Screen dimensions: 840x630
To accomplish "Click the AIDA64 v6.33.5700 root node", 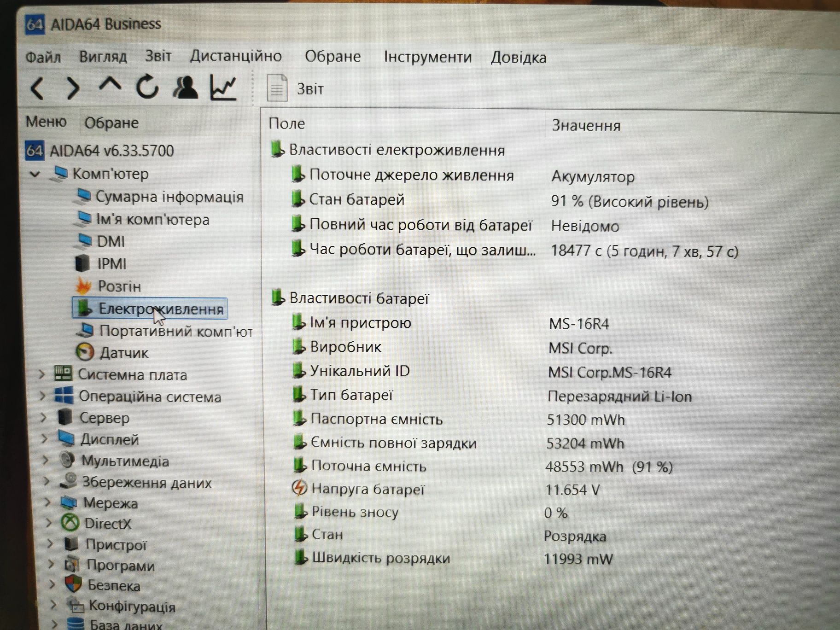I will click(100, 151).
